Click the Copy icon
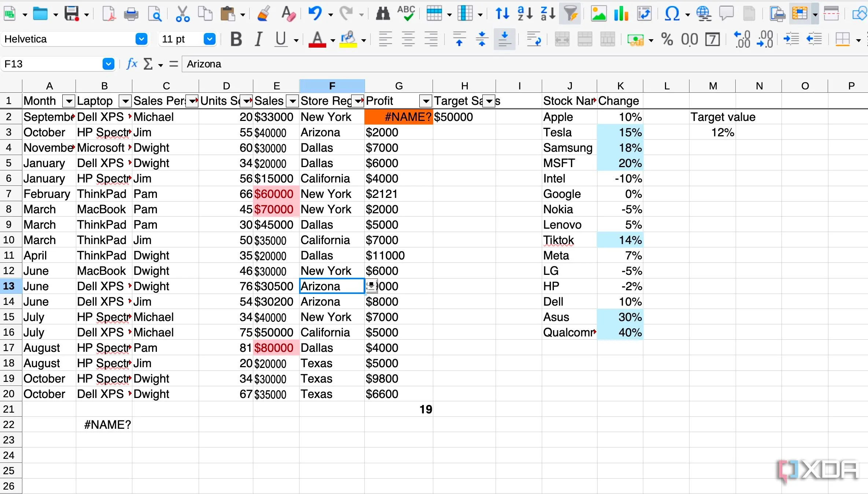Image resolution: width=868 pixels, height=494 pixels. tap(205, 14)
